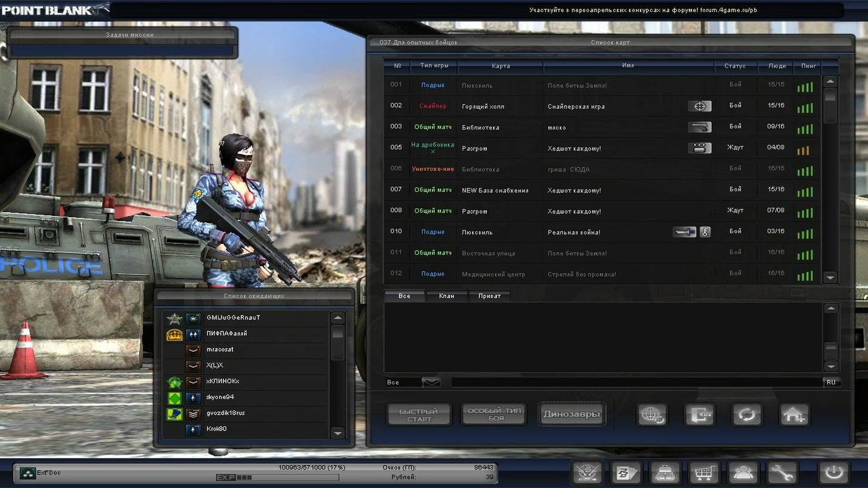
Task: Open the chat channel dropdown arrow
Action: 431,382
